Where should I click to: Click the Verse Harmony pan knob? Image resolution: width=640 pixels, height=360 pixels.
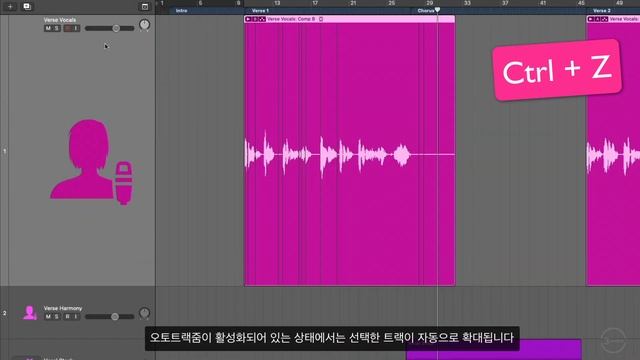tap(144, 313)
